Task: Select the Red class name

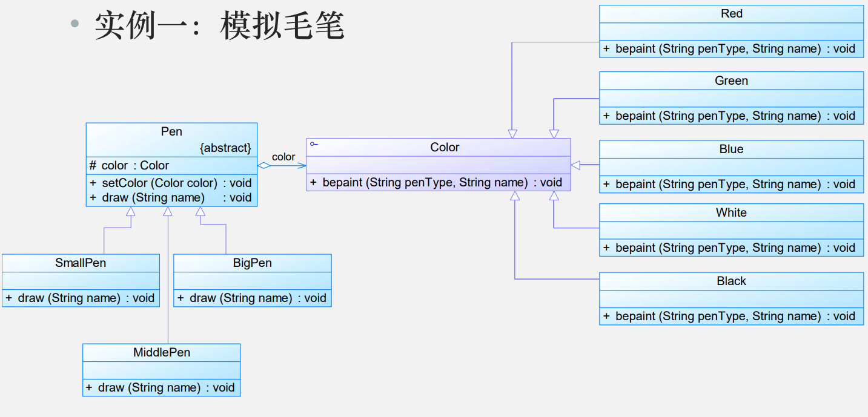Action: click(732, 14)
